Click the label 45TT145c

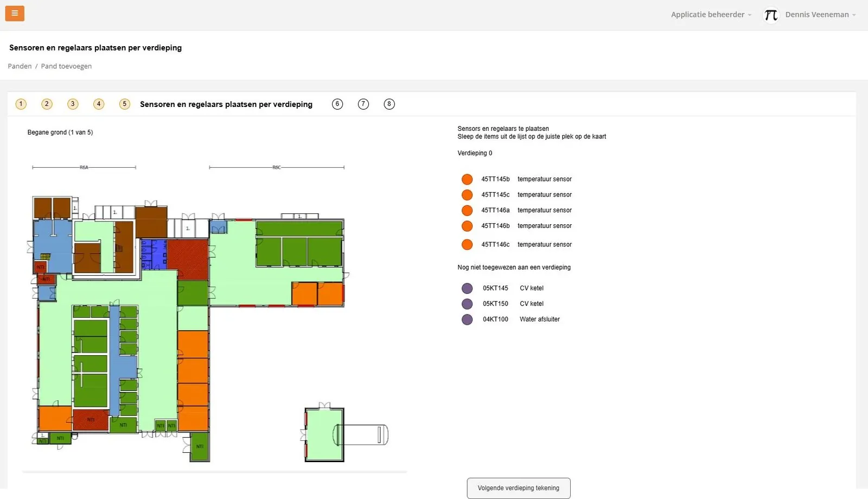tap(495, 195)
